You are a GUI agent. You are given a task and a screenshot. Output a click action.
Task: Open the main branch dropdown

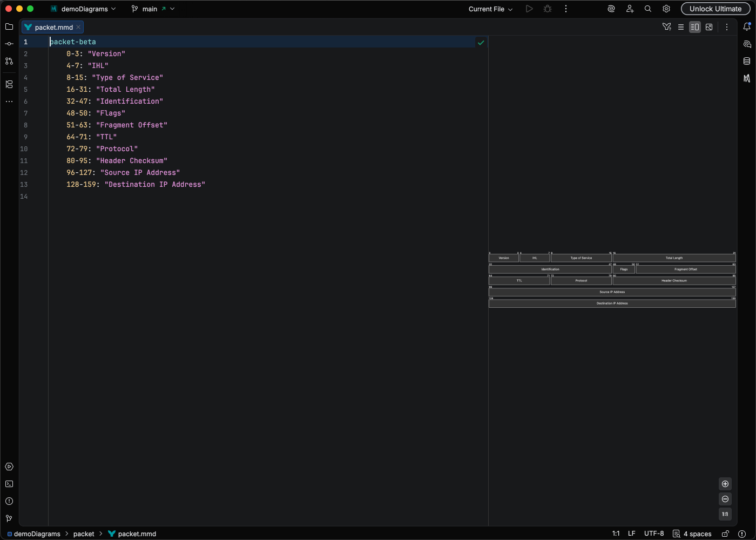(x=153, y=9)
